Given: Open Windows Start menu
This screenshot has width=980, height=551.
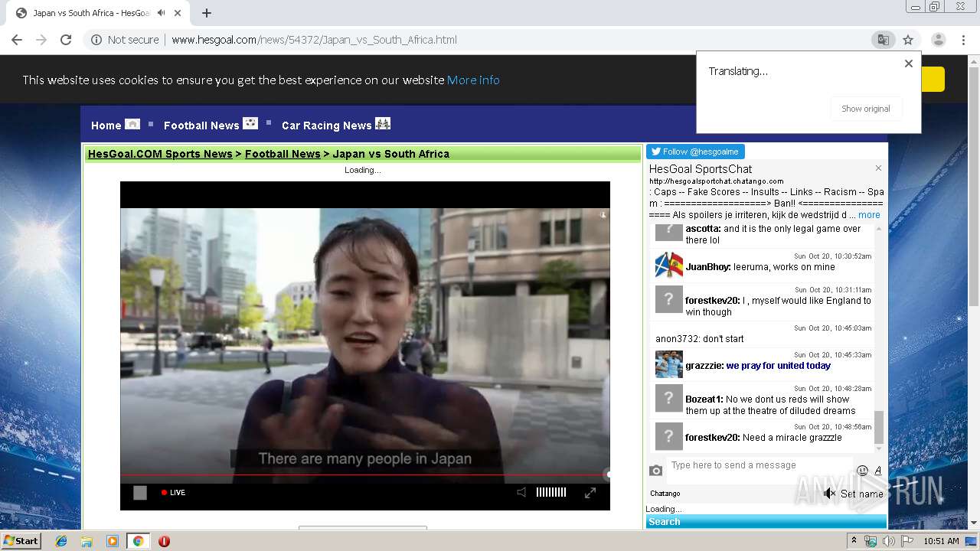Looking at the screenshot, I should coord(21,541).
